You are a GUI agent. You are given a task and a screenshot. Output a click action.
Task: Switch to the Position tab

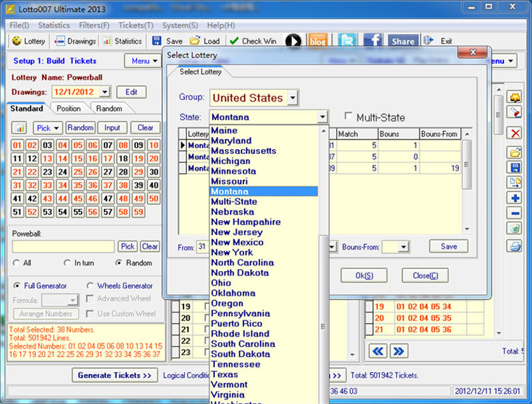(x=69, y=108)
